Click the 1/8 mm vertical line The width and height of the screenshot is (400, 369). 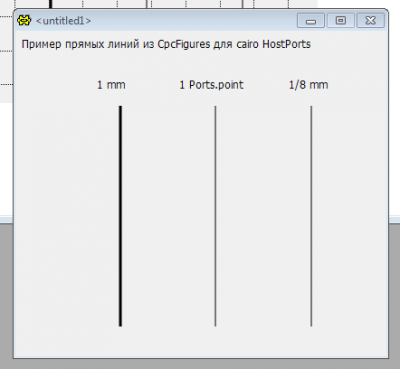tap(311, 216)
